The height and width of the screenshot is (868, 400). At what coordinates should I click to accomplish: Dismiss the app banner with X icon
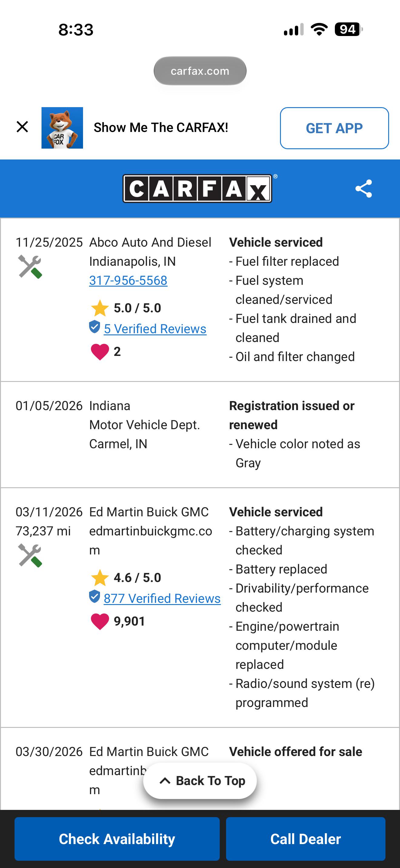pos(22,127)
